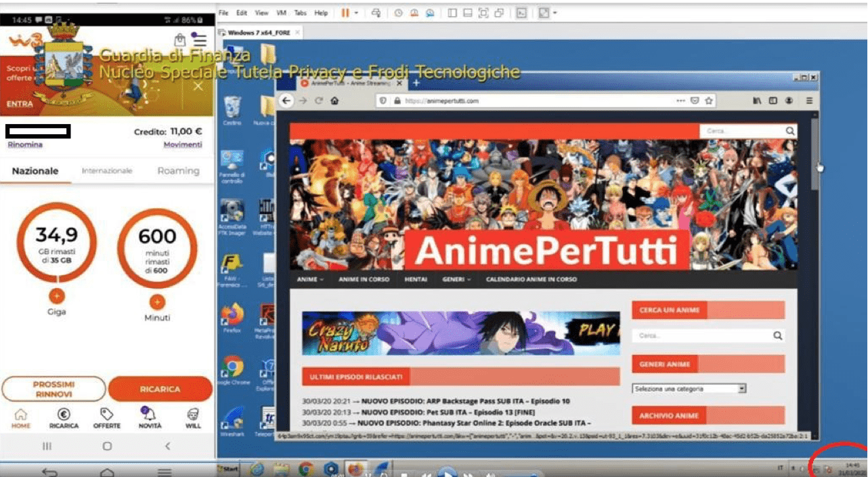Open the VMware Edit menu
The image size is (868, 477).
242,13
